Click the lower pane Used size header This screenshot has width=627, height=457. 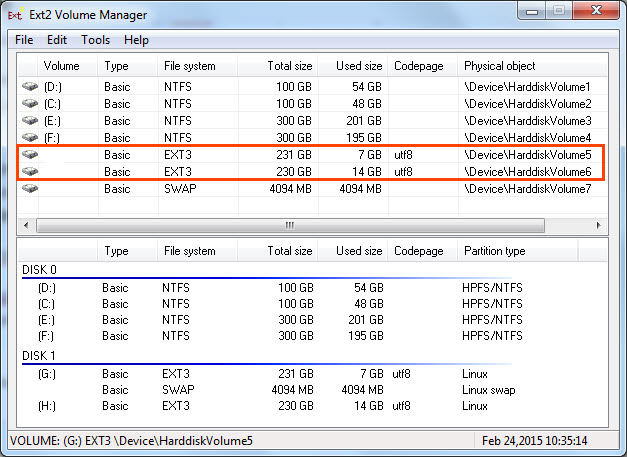click(x=353, y=251)
